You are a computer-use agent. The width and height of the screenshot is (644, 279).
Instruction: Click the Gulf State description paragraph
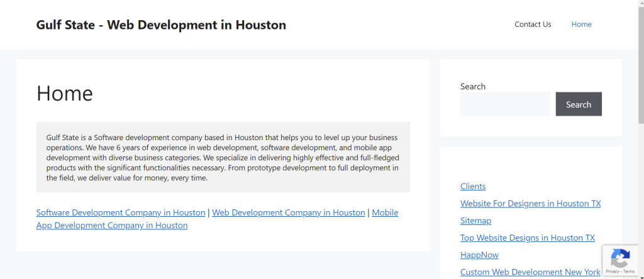click(x=223, y=157)
